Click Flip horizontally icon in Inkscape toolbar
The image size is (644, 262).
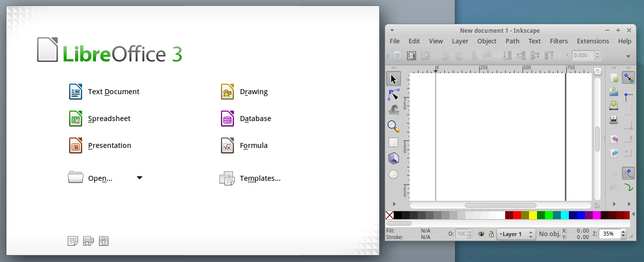pos(474,56)
